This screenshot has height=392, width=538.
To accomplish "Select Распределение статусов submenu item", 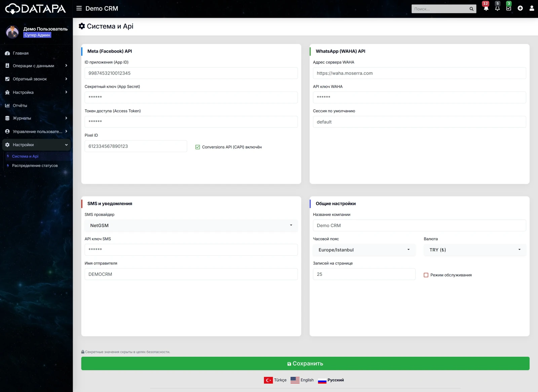I will click(35, 166).
